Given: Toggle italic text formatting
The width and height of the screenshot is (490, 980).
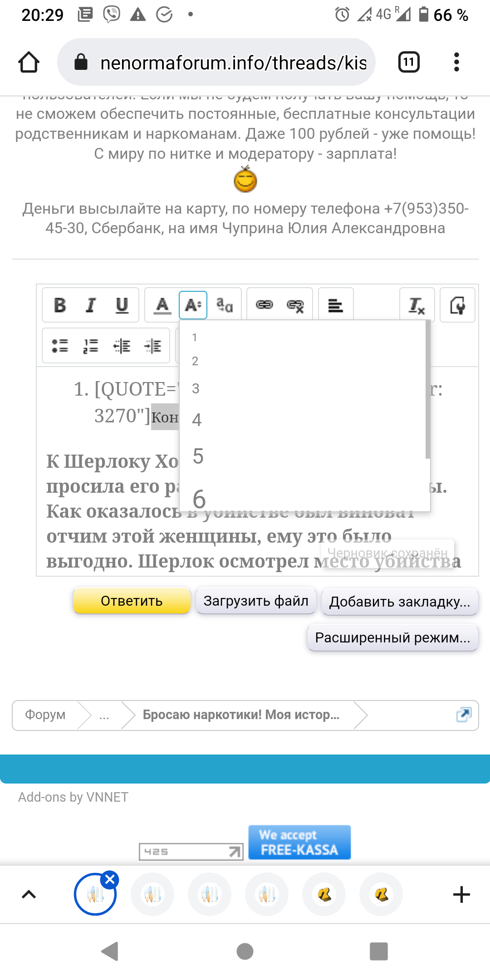Looking at the screenshot, I should (x=91, y=305).
